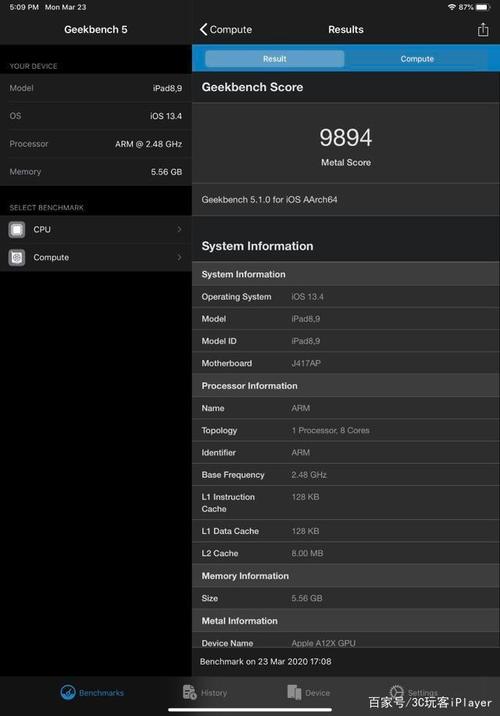Screen dimensions: 500x716
Task: Open the CPU benchmark row
Action: (96, 230)
